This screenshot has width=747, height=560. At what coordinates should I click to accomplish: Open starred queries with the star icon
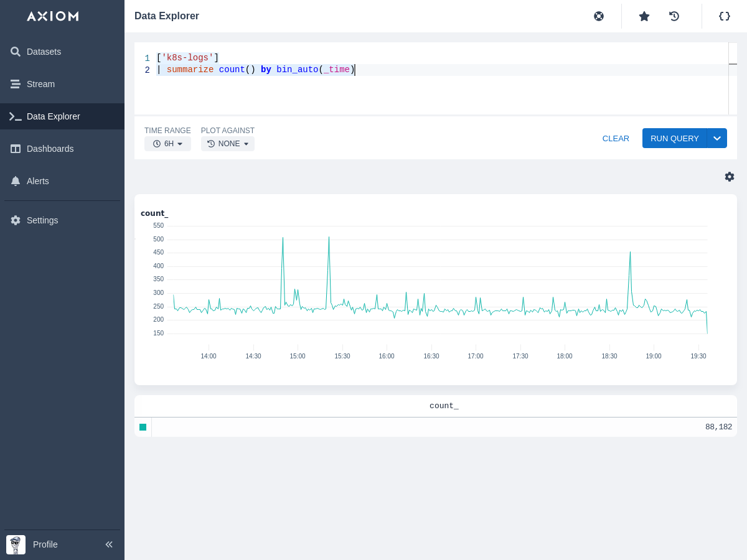pyautogui.click(x=644, y=16)
